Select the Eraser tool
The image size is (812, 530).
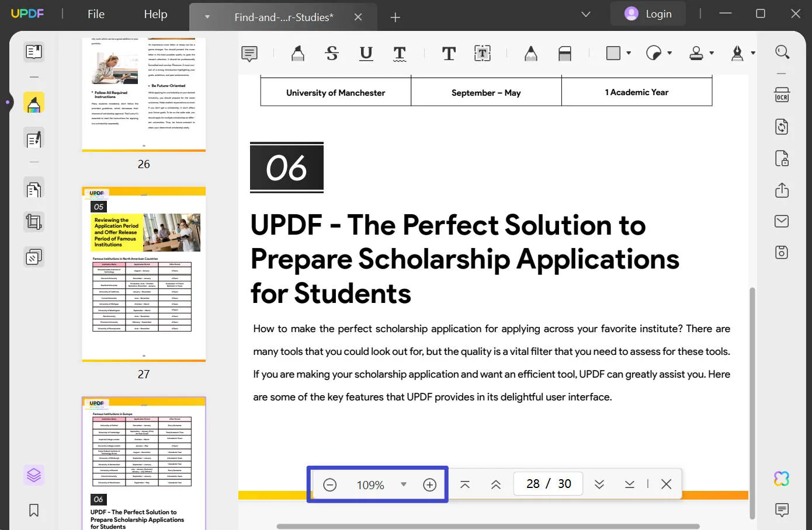(x=565, y=54)
